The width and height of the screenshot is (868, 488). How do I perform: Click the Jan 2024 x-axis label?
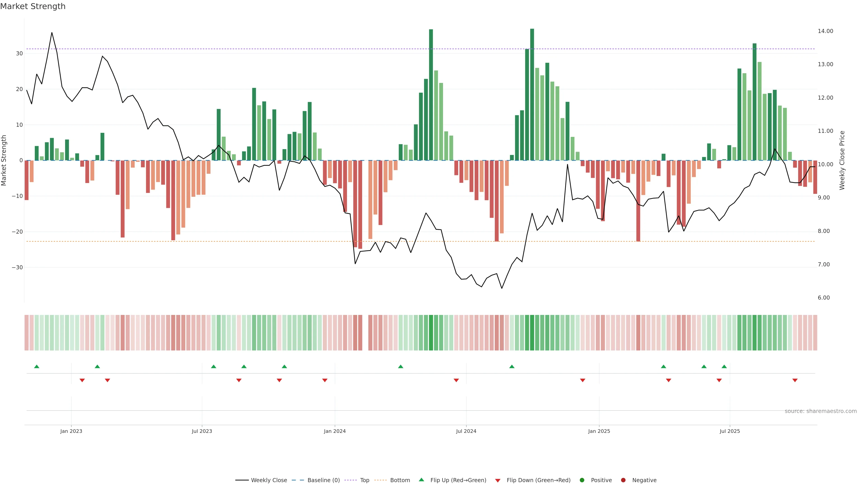click(x=335, y=431)
